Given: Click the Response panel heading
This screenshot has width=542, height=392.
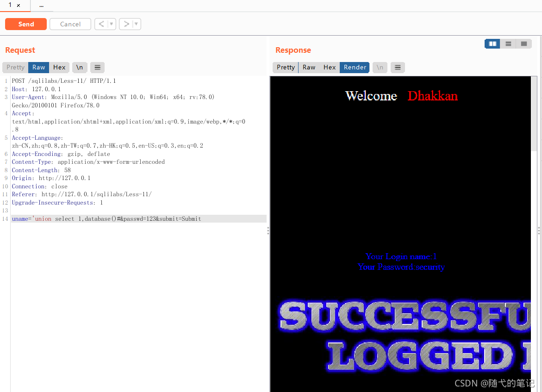Looking at the screenshot, I should point(293,50).
